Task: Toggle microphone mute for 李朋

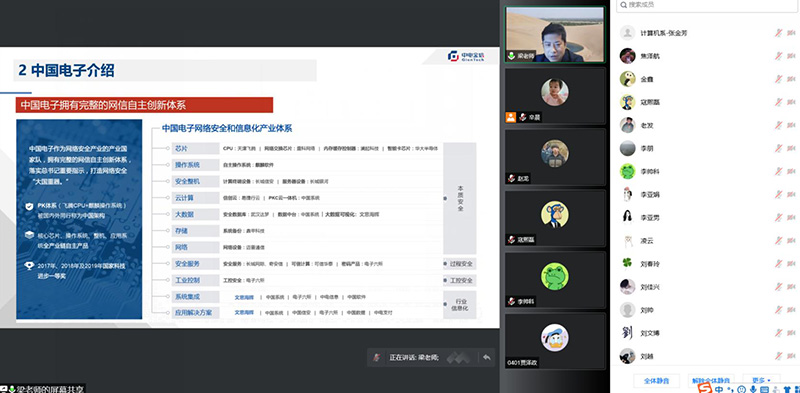Action: click(x=779, y=149)
